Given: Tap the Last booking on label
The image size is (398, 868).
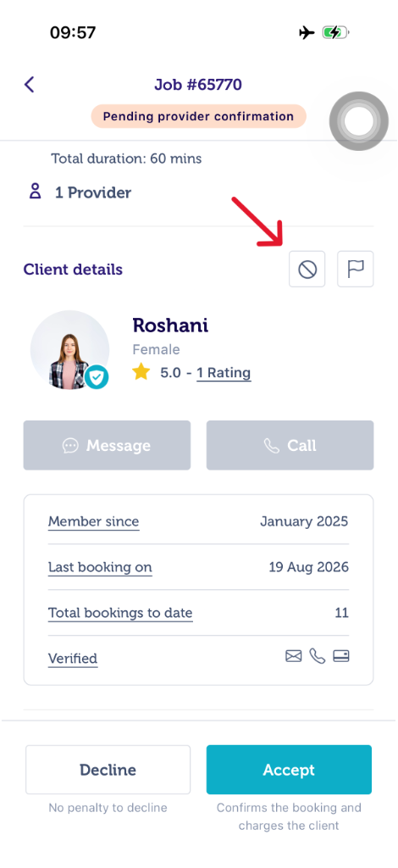Looking at the screenshot, I should pyautogui.click(x=100, y=567).
